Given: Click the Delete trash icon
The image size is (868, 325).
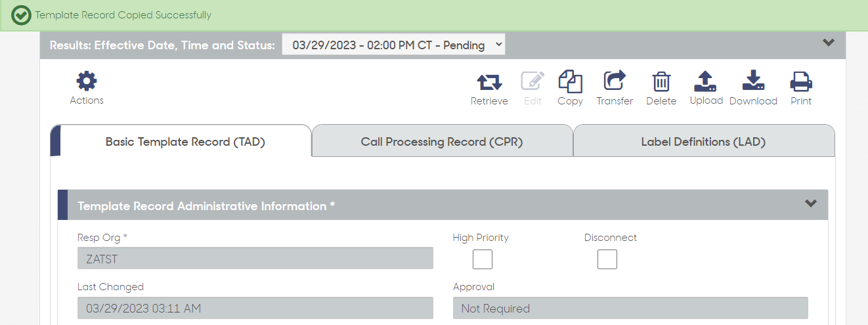Looking at the screenshot, I should point(661,81).
